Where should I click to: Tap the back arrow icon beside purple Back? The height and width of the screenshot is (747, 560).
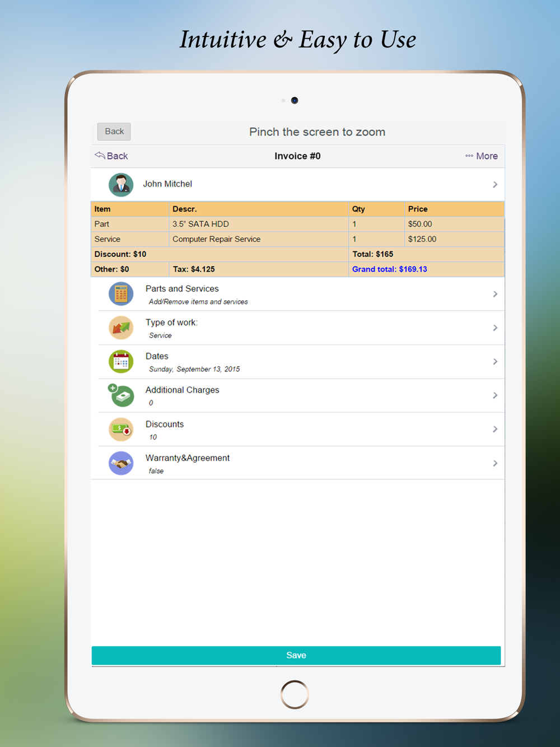pos(100,155)
